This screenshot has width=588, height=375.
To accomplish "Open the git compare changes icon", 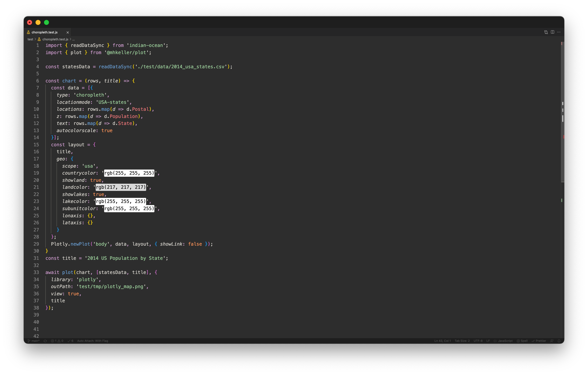I will tap(546, 32).
